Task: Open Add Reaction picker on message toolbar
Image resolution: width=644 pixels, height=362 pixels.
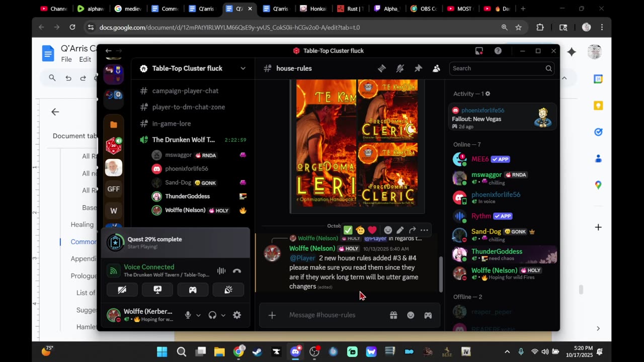Action: [388, 230]
